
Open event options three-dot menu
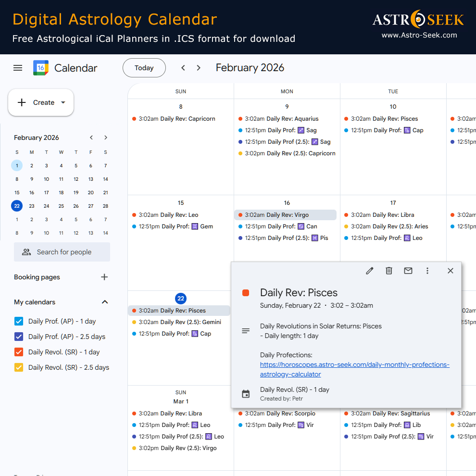tap(427, 271)
